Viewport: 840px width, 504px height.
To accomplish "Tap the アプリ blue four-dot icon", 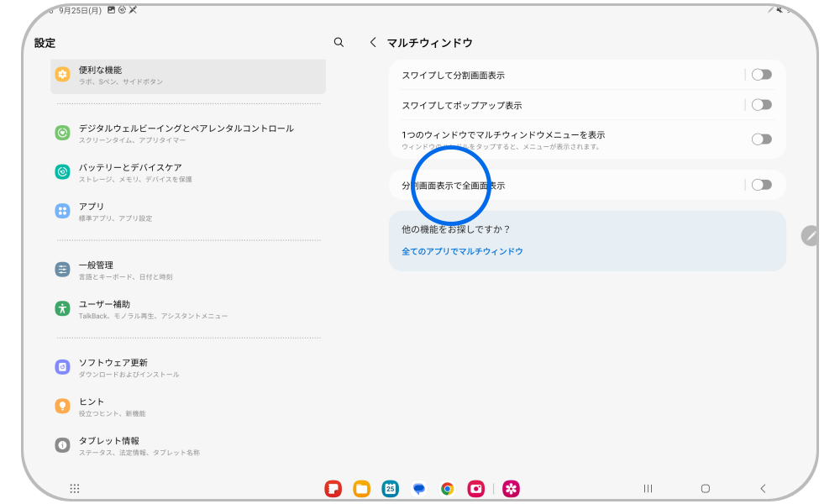I will pos(63,211).
